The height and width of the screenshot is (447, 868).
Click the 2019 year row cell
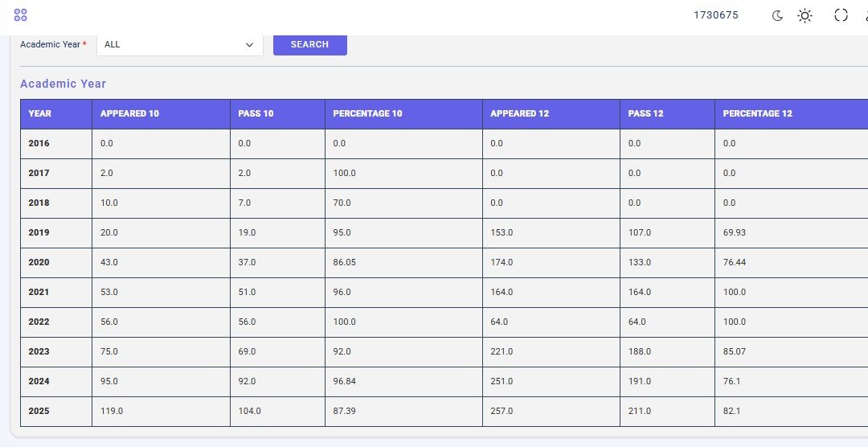(39, 232)
